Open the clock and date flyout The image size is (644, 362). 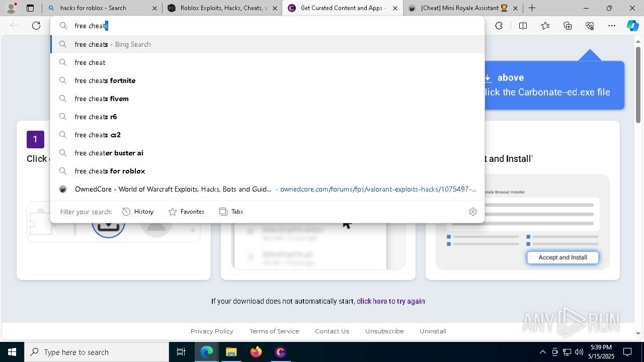(x=601, y=352)
